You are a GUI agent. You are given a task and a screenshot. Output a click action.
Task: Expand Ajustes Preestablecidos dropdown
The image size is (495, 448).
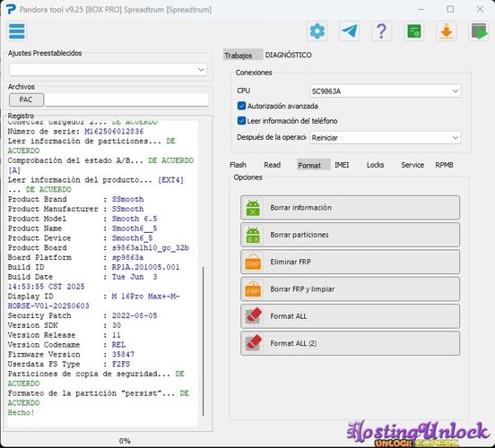click(108, 70)
